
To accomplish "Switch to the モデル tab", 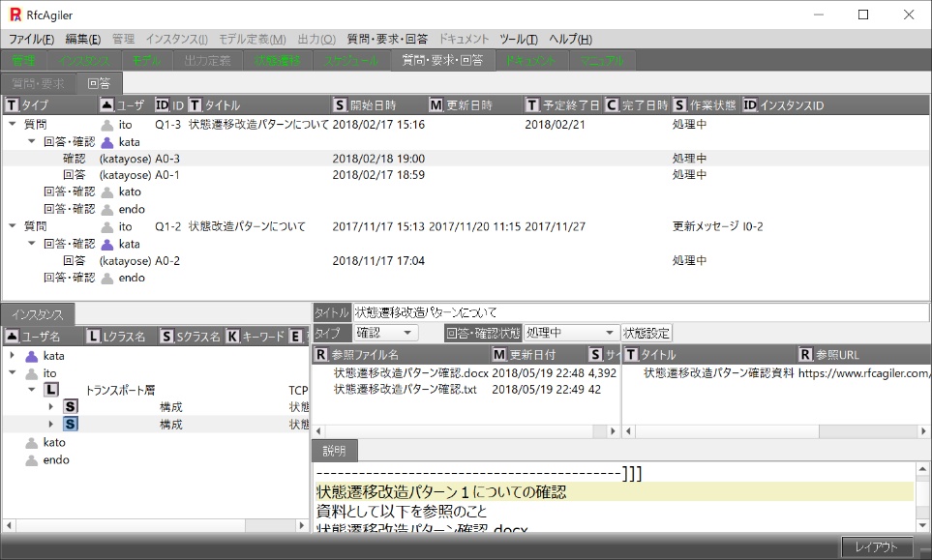I will pos(146,61).
